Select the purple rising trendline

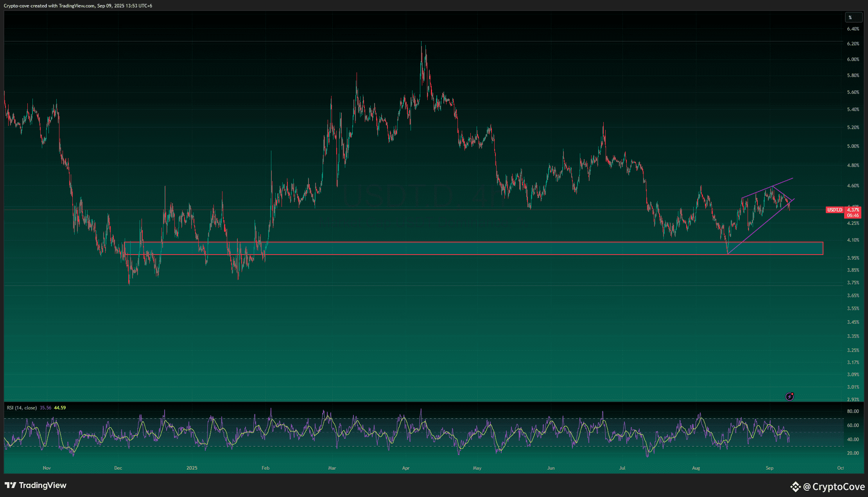[759, 228]
